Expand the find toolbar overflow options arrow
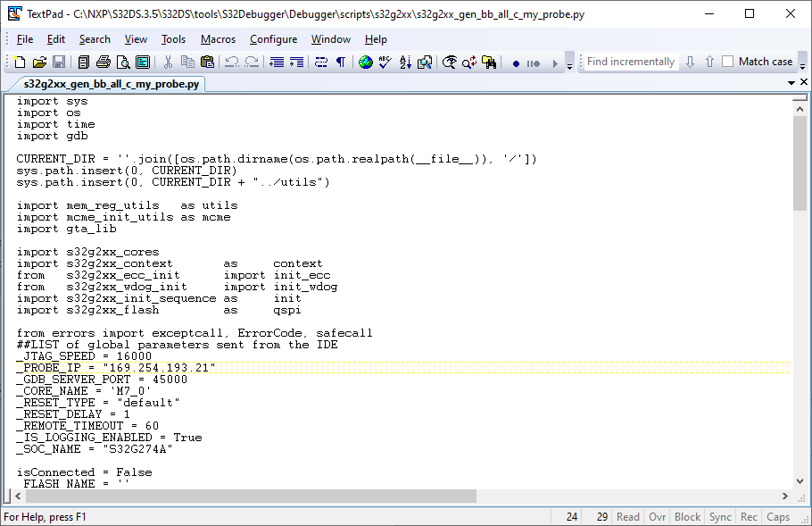The image size is (812, 526). coord(803,63)
